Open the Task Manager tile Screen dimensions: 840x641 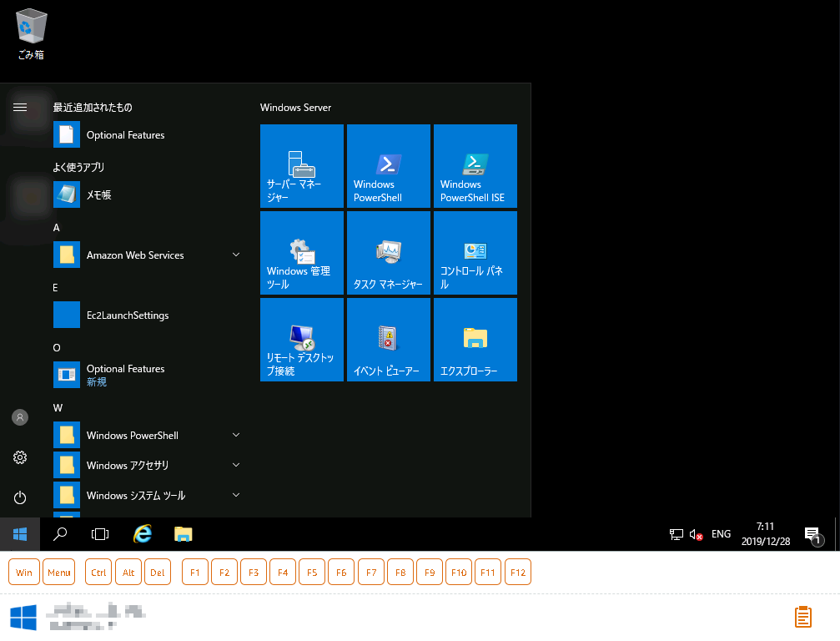click(x=389, y=253)
